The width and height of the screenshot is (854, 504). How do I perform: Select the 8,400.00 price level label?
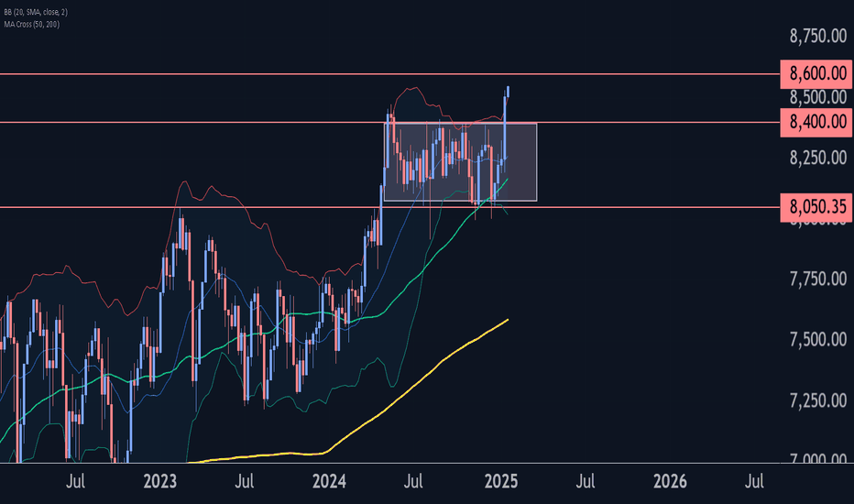point(816,122)
